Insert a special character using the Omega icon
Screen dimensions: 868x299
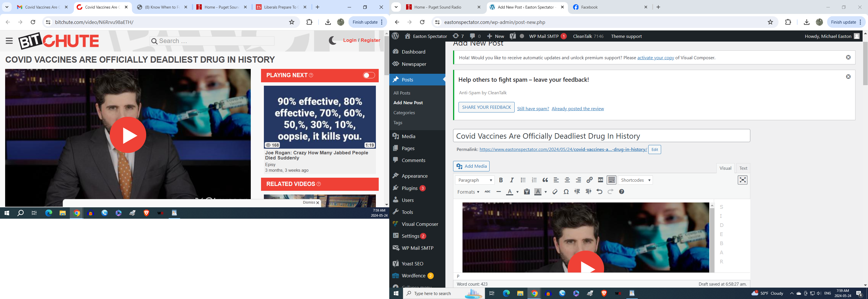click(566, 192)
